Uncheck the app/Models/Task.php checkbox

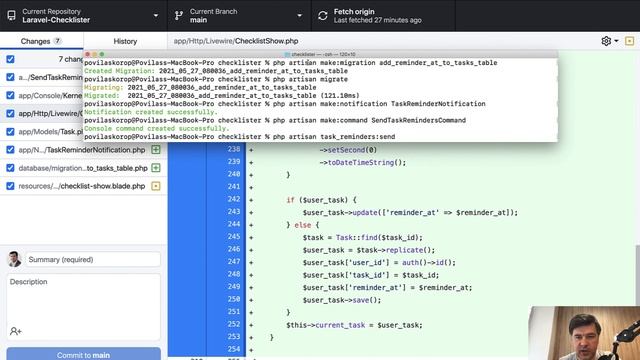[10, 131]
